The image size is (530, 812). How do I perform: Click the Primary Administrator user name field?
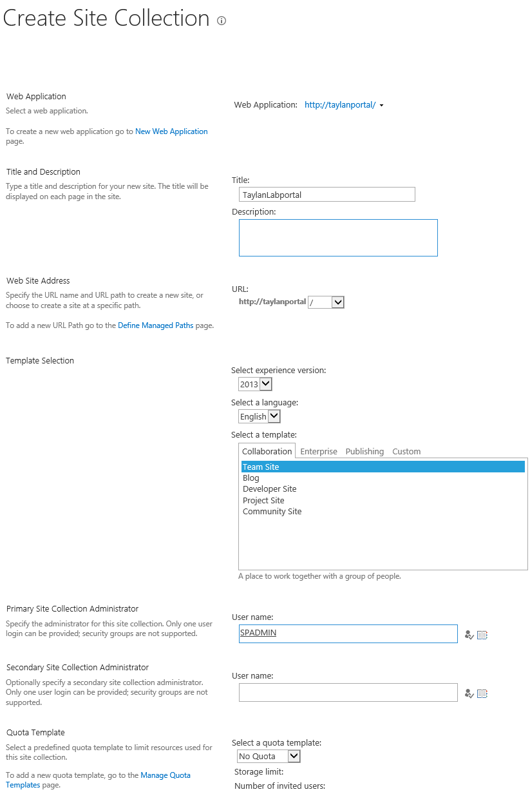[x=348, y=633]
